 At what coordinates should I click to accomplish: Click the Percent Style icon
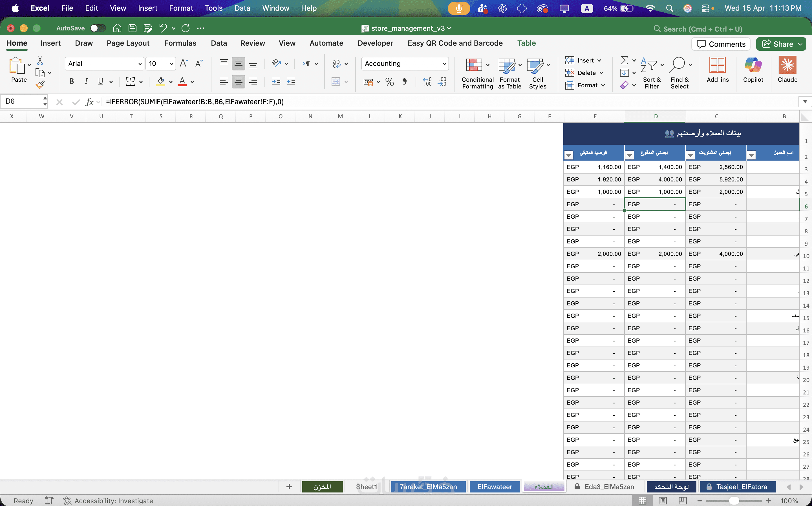point(389,82)
